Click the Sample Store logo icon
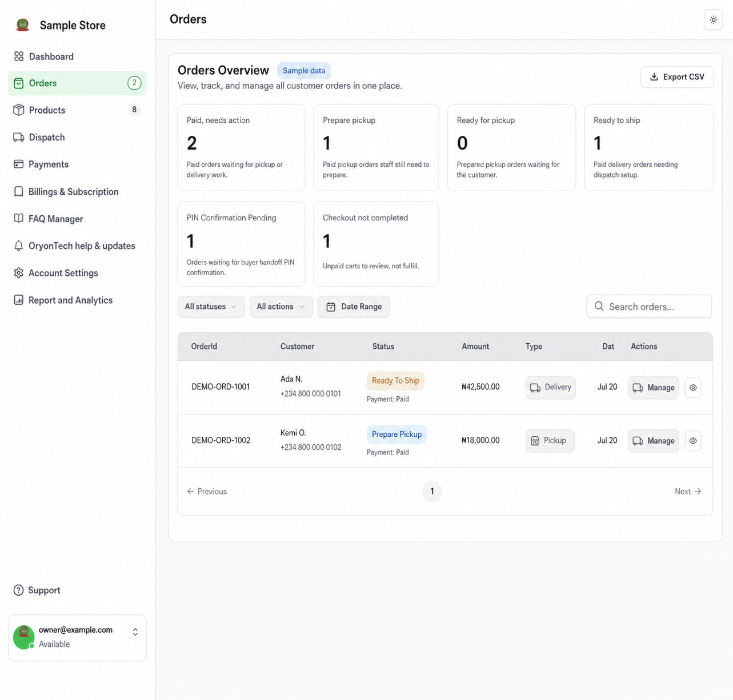 [x=23, y=25]
